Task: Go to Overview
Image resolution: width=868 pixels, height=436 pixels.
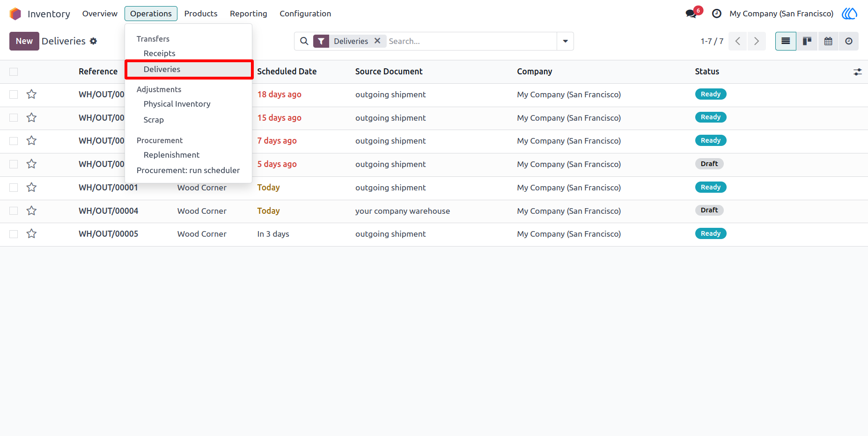Action: pos(100,14)
